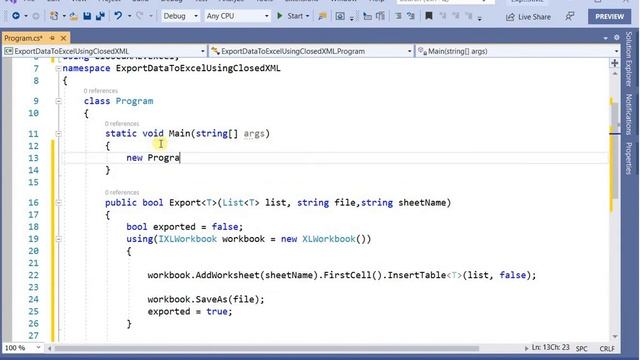The height and width of the screenshot is (360, 640).
Task: Click the tab well gear settings icon
Action: pos(616,38)
